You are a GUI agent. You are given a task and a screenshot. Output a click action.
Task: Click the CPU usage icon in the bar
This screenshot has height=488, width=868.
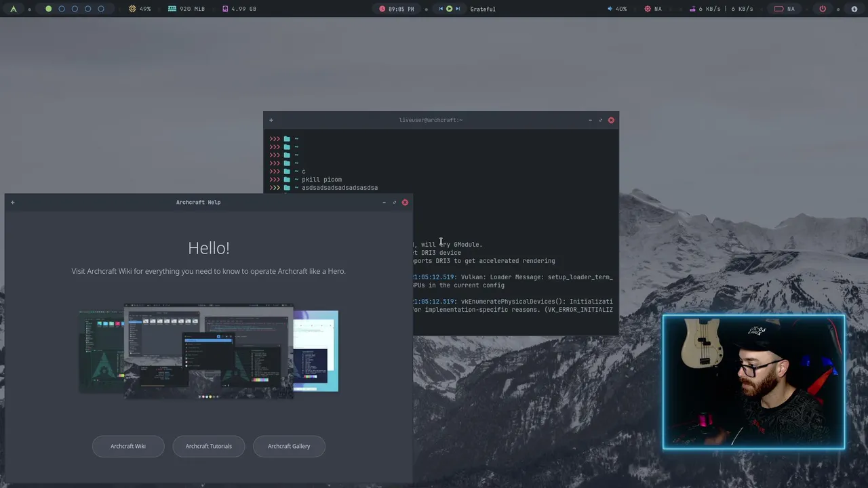[132, 9]
